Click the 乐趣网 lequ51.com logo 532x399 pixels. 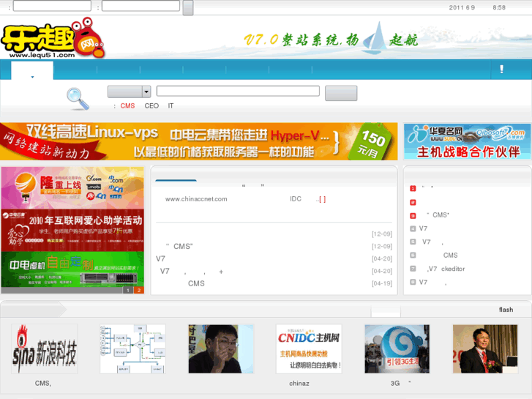pos(53,38)
